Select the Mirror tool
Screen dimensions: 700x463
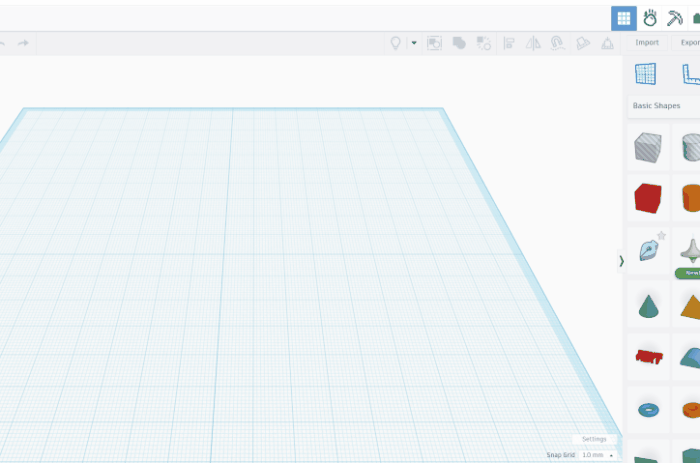pos(533,43)
